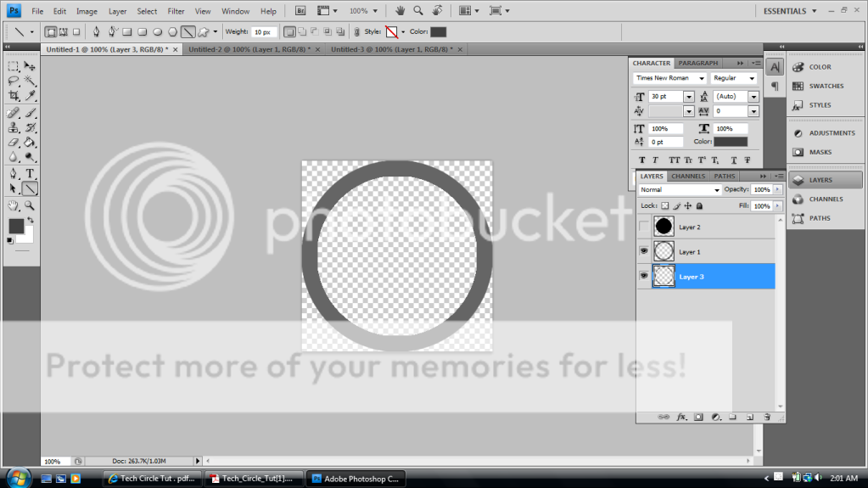Delete layer using trash icon in Layers panel

pos(766,417)
